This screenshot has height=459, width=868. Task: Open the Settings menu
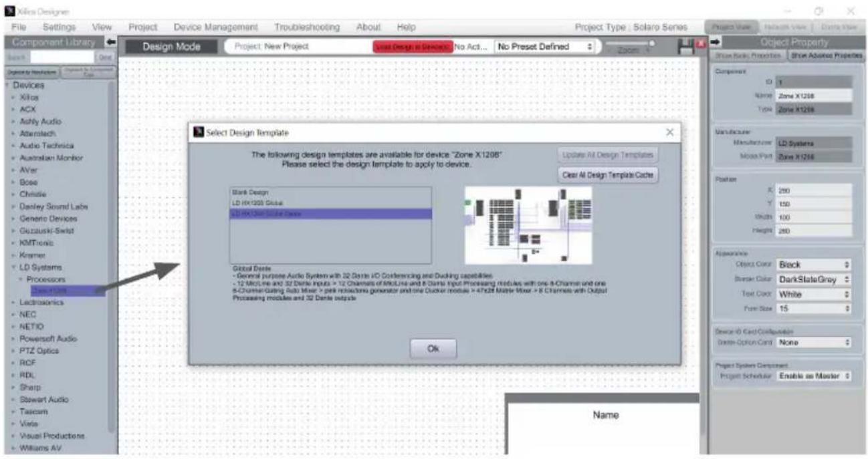click(59, 27)
